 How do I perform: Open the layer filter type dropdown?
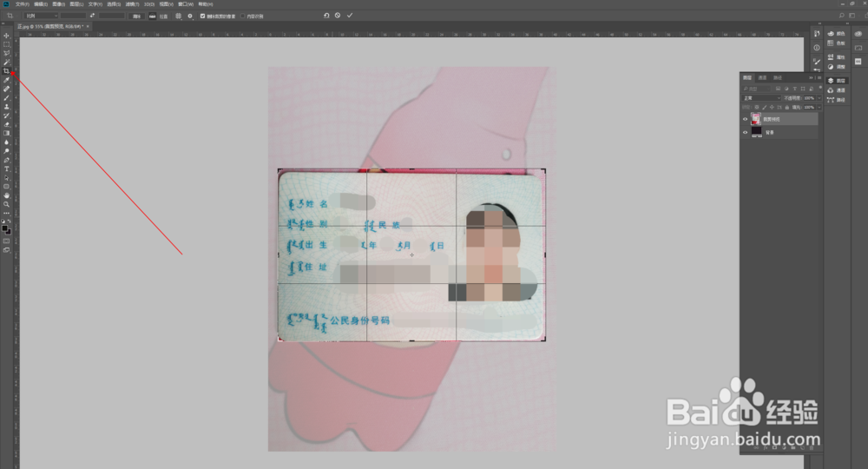coord(756,89)
